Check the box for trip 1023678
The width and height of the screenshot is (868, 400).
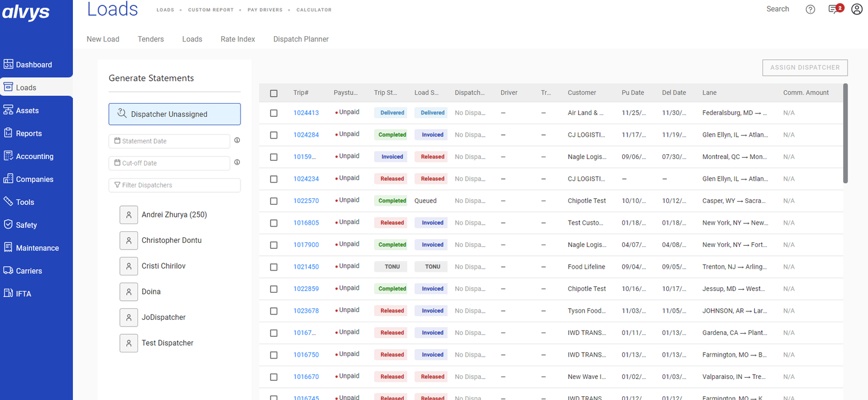click(274, 311)
